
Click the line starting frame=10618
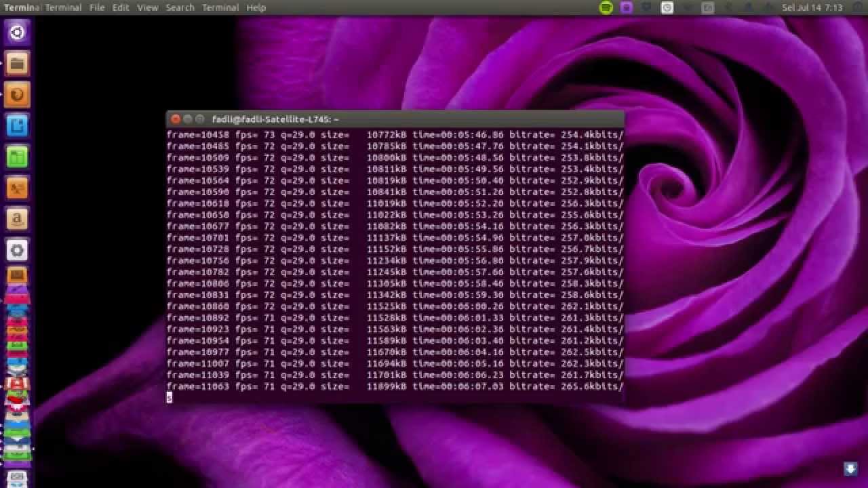(x=395, y=203)
